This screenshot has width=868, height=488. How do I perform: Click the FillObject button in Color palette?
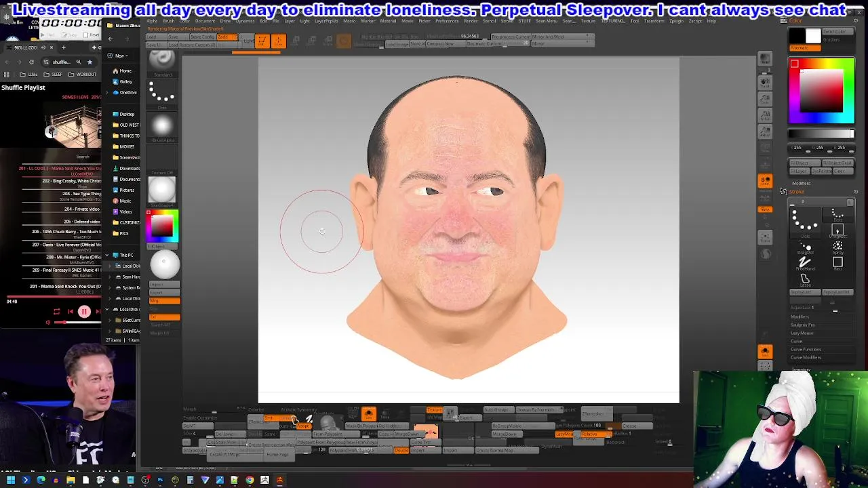point(804,163)
